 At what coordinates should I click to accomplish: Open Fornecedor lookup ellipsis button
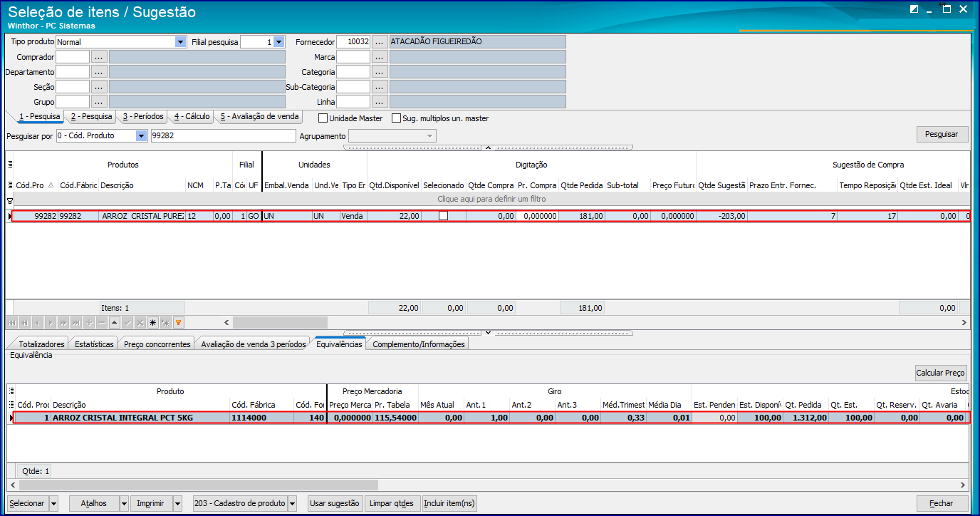pyautogui.click(x=380, y=42)
